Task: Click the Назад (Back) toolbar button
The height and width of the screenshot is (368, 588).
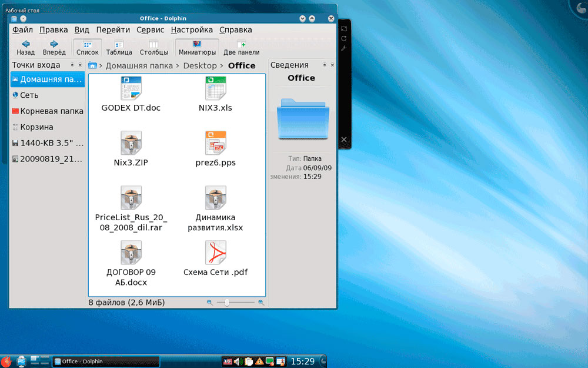Action: (x=25, y=48)
